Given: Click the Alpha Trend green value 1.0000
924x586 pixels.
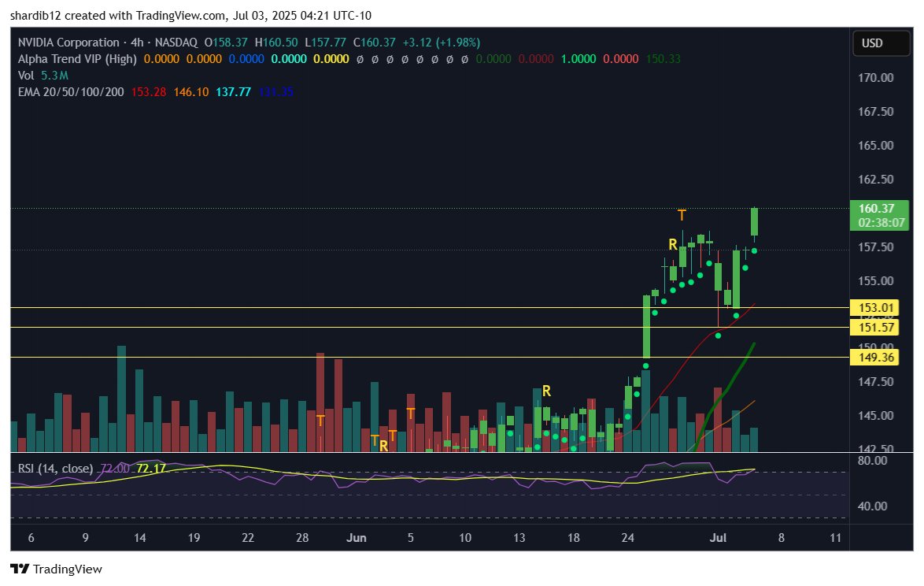Looking at the screenshot, I should click(578, 59).
